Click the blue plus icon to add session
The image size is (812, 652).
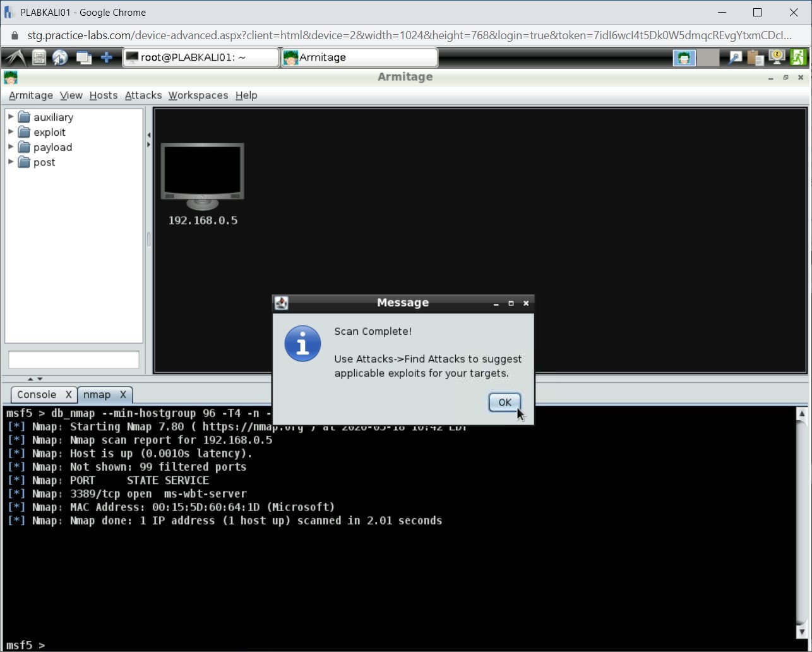pyautogui.click(x=106, y=57)
